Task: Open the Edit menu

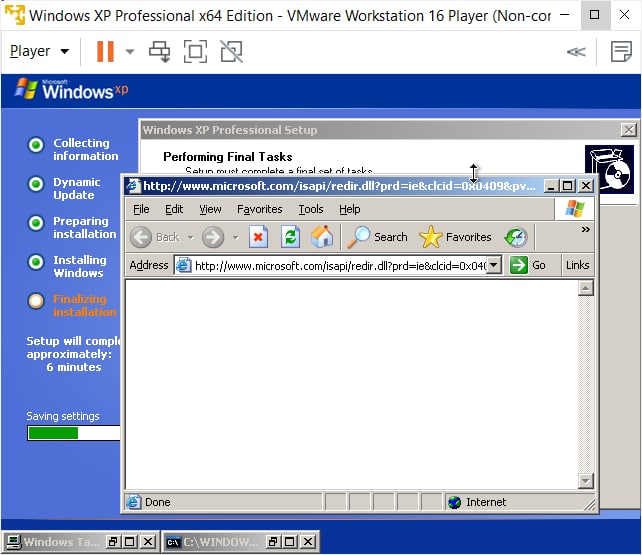Action: (x=174, y=209)
